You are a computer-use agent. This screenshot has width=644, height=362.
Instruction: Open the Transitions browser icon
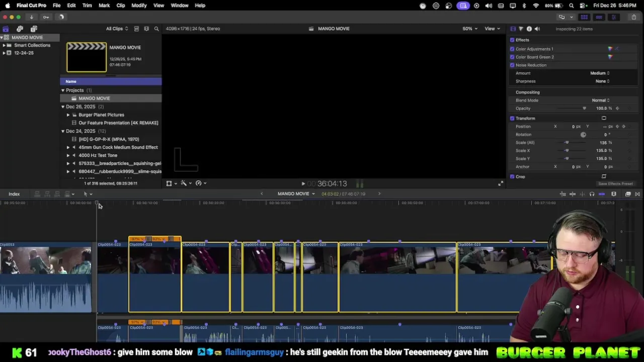pyautogui.click(x=637, y=194)
